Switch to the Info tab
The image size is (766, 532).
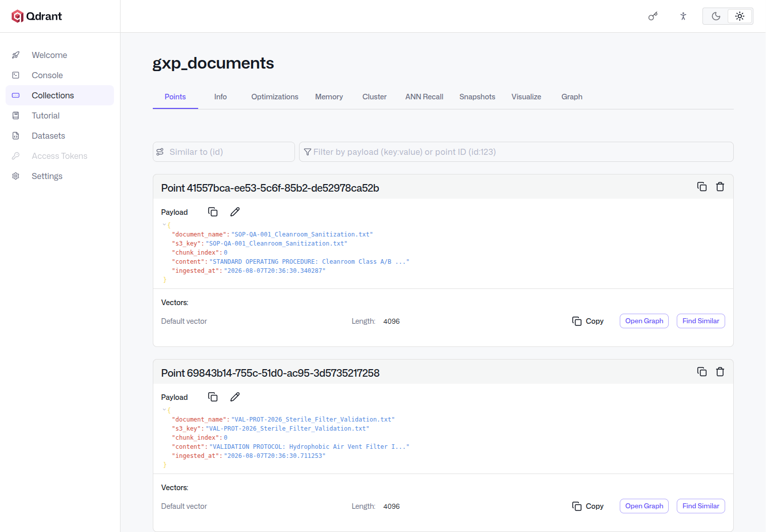pos(220,97)
